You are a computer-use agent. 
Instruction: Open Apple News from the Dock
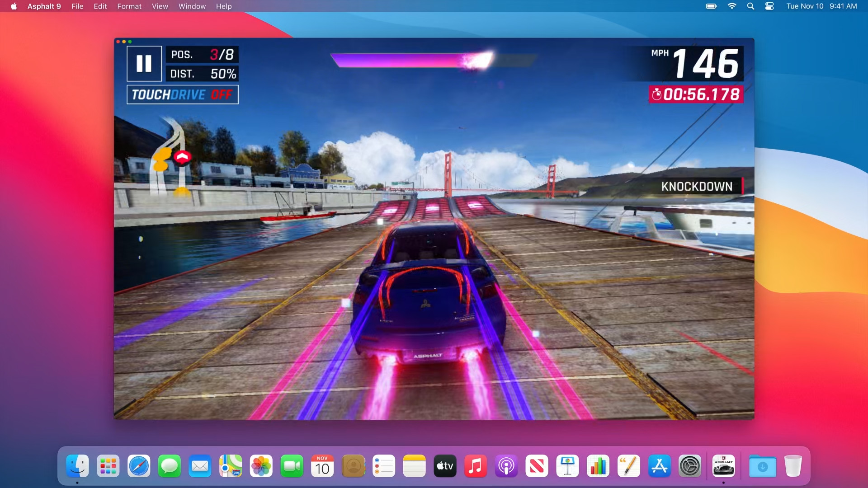coord(537,466)
